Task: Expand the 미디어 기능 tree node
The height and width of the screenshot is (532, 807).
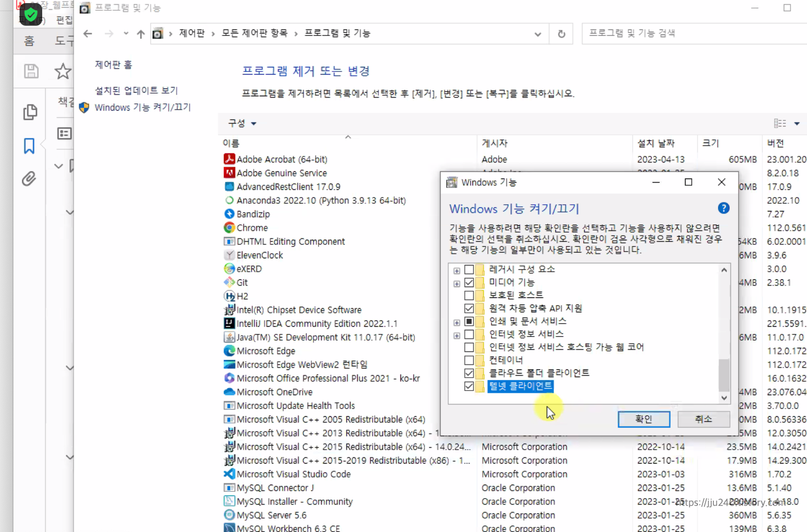Action: tap(457, 283)
